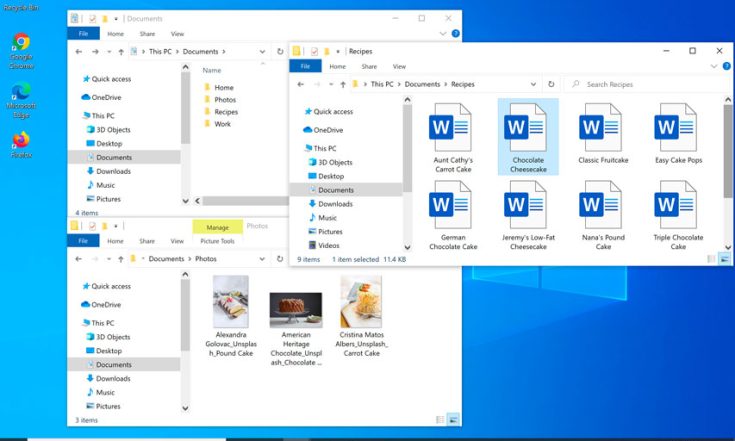Select the Classic Fruitcake document icon
The image size is (735, 441).
point(601,128)
